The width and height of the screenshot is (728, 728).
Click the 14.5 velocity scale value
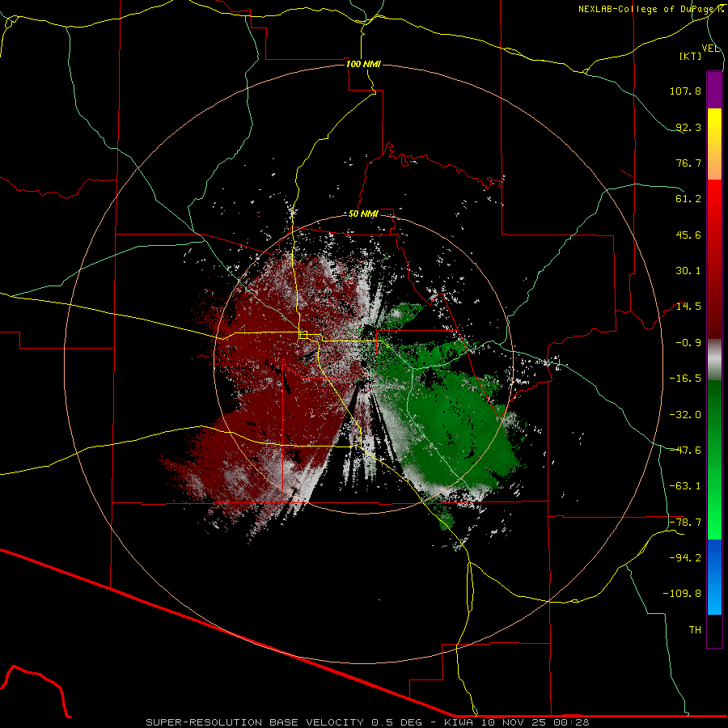pos(688,307)
